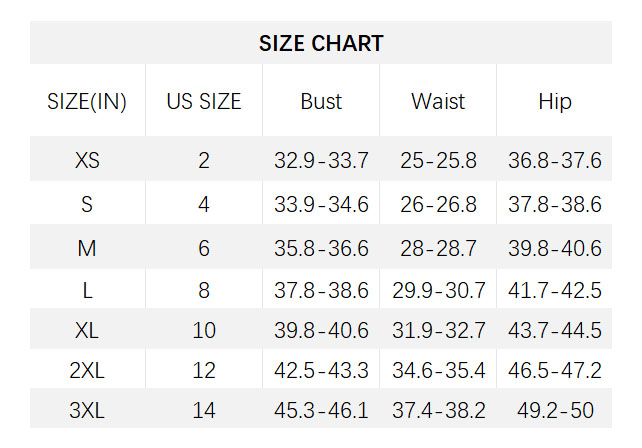The image size is (642, 448).
Task: Click hip value 49.2-50
Action: (x=555, y=411)
